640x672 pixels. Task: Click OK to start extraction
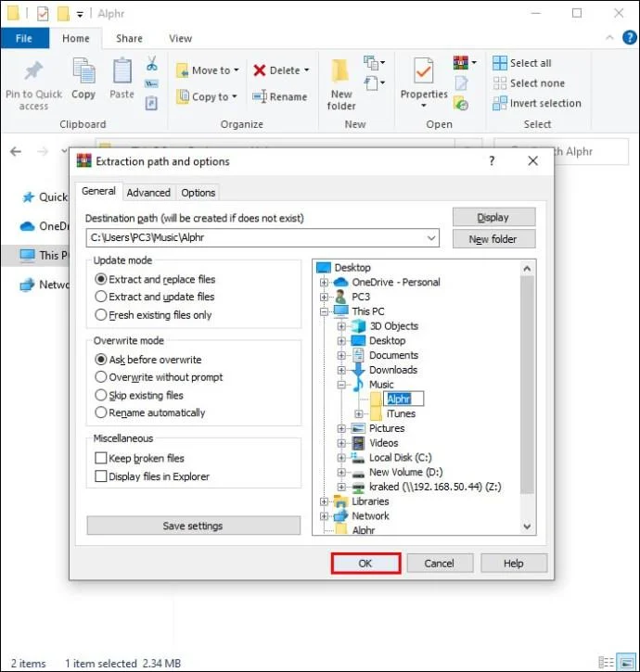tap(365, 564)
